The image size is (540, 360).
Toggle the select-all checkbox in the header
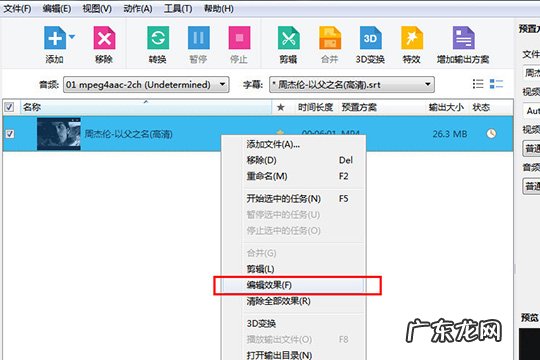(9, 107)
